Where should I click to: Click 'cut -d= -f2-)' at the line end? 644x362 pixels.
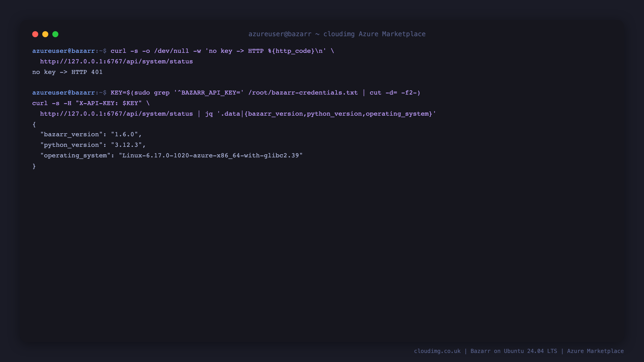tap(395, 93)
